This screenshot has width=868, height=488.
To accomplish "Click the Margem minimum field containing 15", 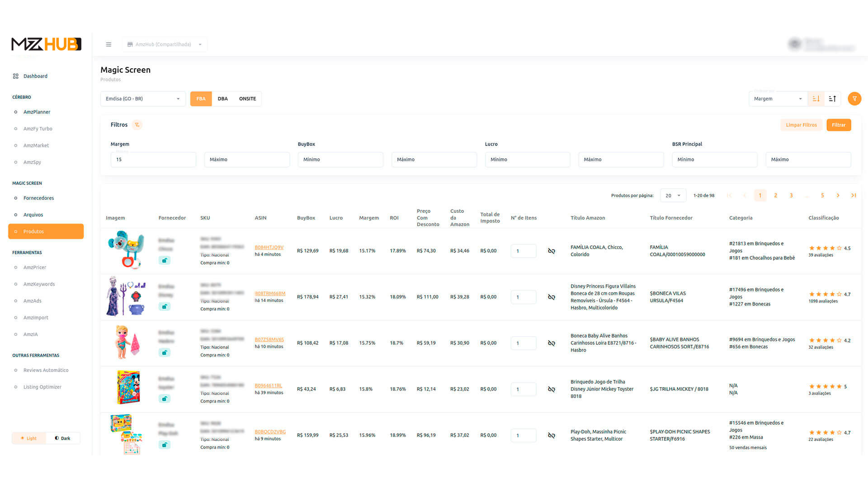I will [x=153, y=160].
